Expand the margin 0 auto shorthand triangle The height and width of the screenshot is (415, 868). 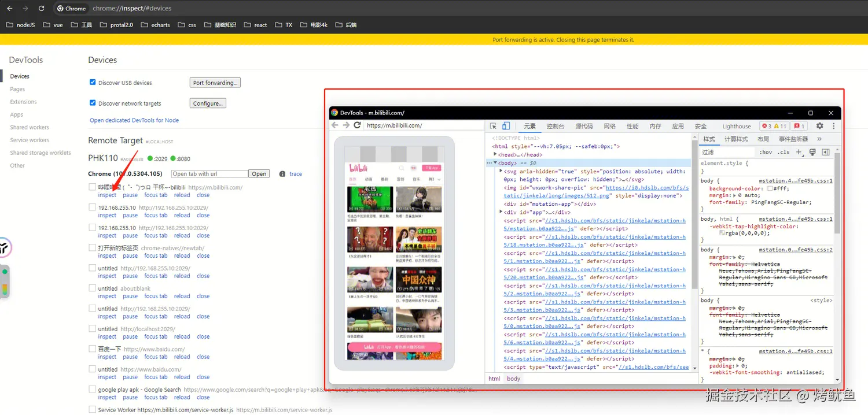(735, 195)
